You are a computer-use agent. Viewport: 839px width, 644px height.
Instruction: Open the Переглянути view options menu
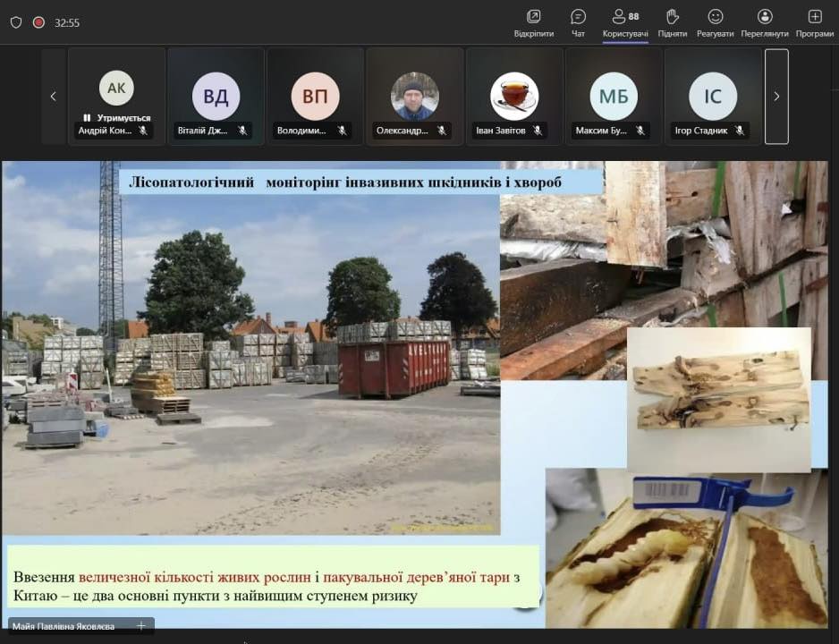click(x=764, y=17)
